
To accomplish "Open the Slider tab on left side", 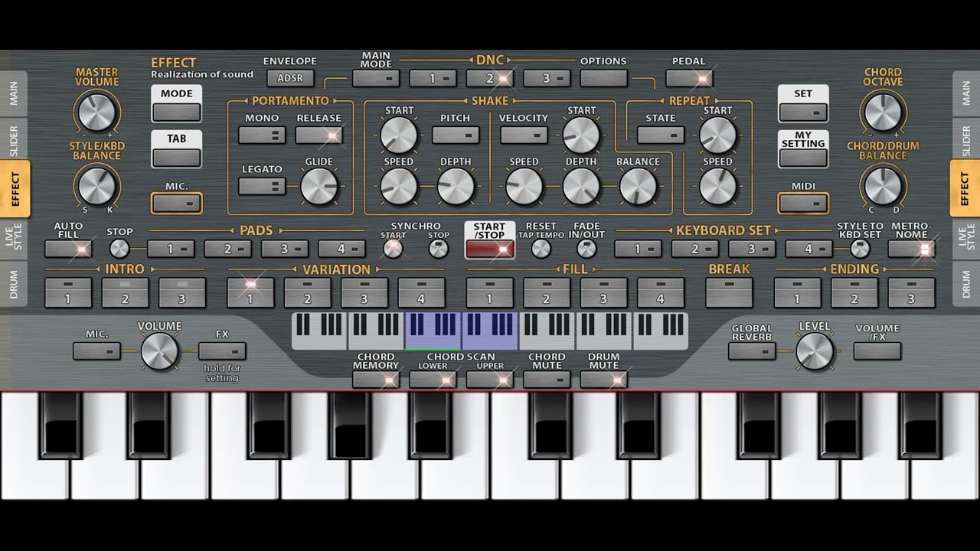I will [15, 139].
